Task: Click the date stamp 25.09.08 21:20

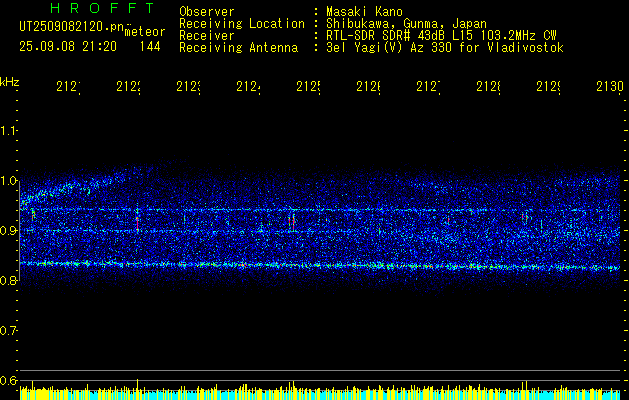Action: point(68,47)
